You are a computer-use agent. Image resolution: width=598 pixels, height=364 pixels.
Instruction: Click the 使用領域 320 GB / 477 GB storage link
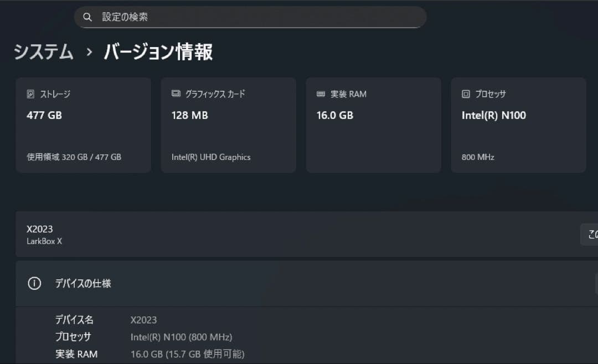click(x=74, y=157)
